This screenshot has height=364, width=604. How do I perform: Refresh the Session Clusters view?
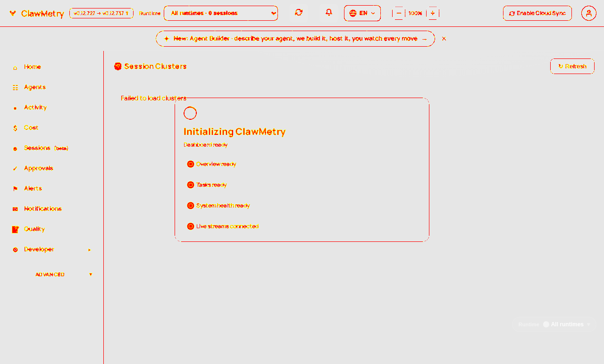tap(572, 66)
